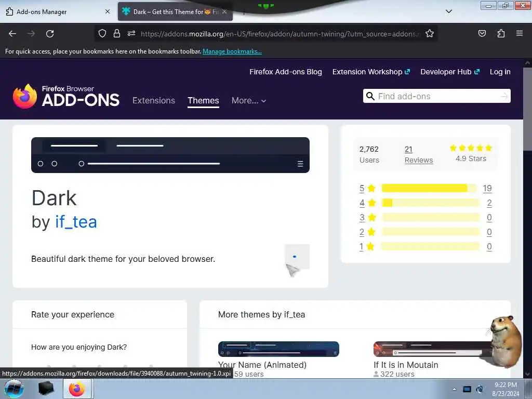View 5-star reviews

tap(367, 188)
